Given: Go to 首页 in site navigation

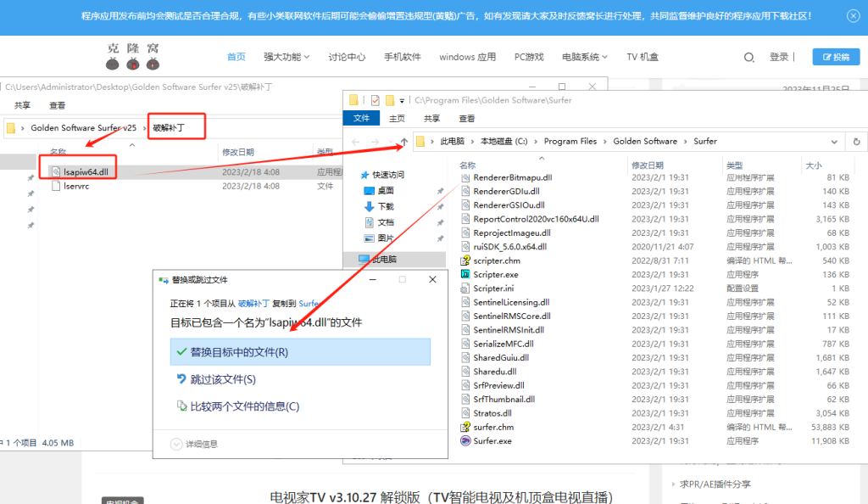Looking at the screenshot, I should point(236,57).
